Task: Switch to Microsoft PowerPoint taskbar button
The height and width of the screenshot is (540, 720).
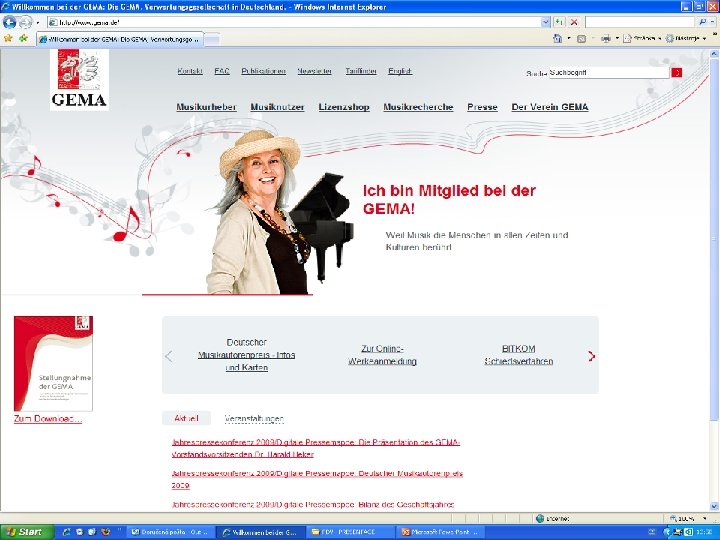Action: coord(440,532)
